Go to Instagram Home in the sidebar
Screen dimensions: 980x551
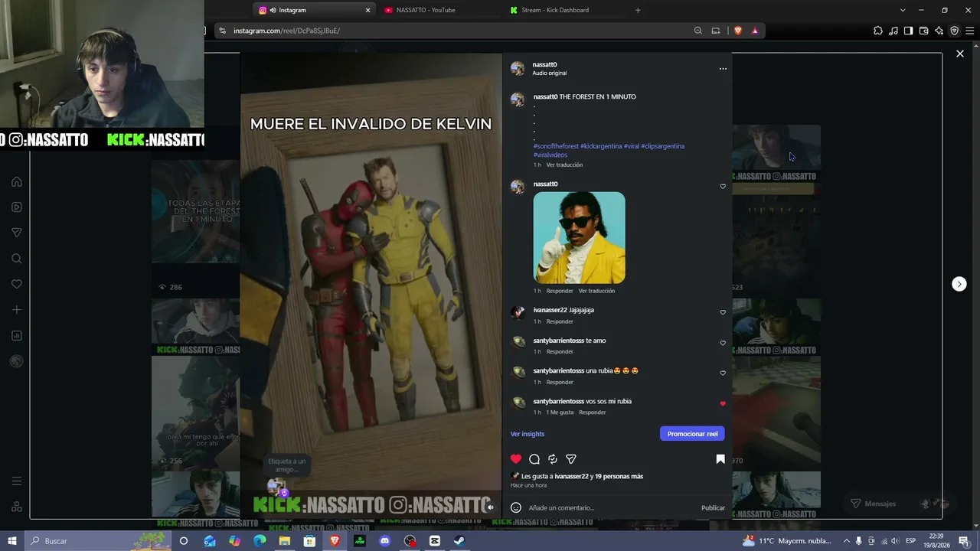pyautogui.click(x=17, y=181)
